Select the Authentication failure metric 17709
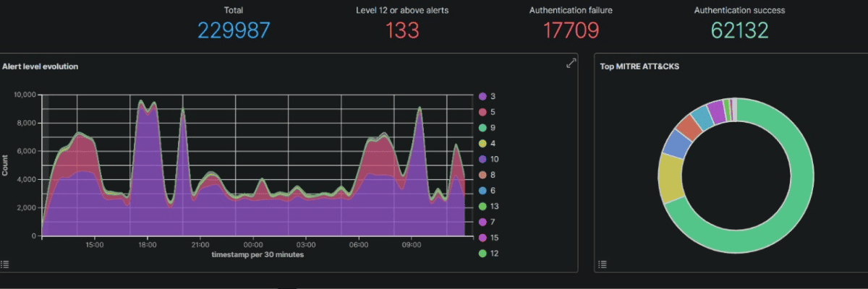The width and height of the screenshot is (868, 289). [571, 30]
